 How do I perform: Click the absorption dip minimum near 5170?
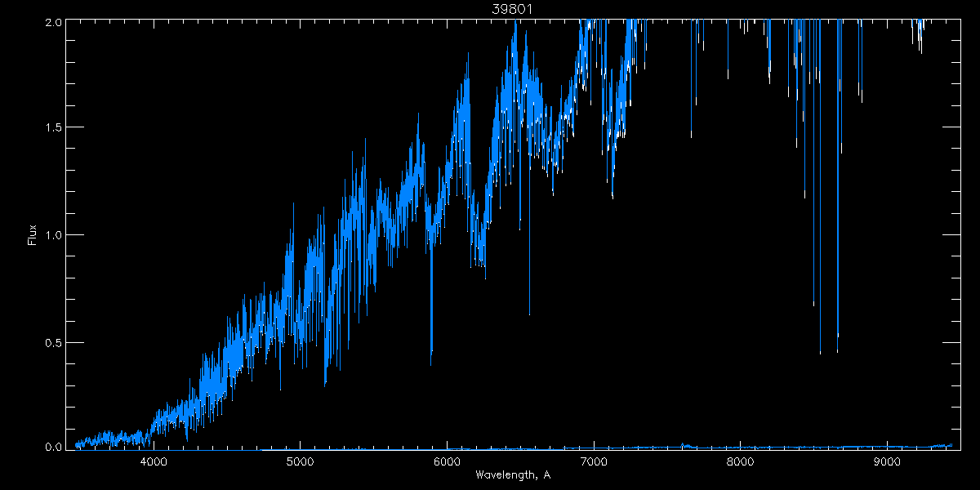[x=325, y=385]
